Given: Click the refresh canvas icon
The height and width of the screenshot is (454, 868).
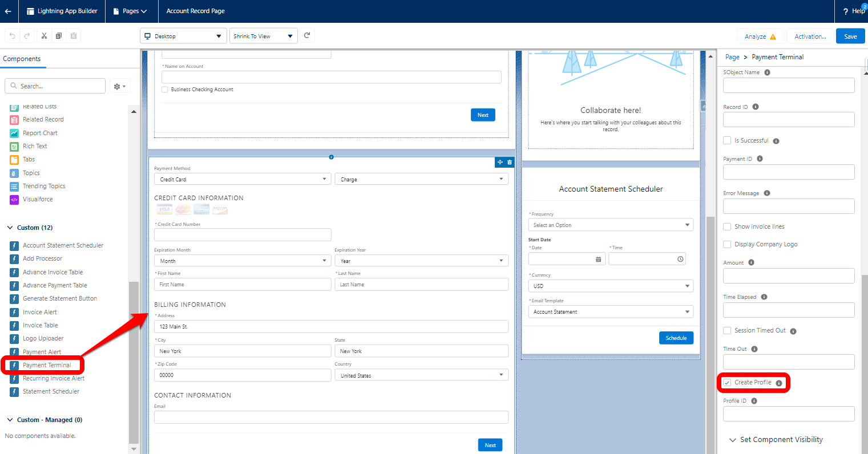Looking at the screenshot, I should click(307, 35).
